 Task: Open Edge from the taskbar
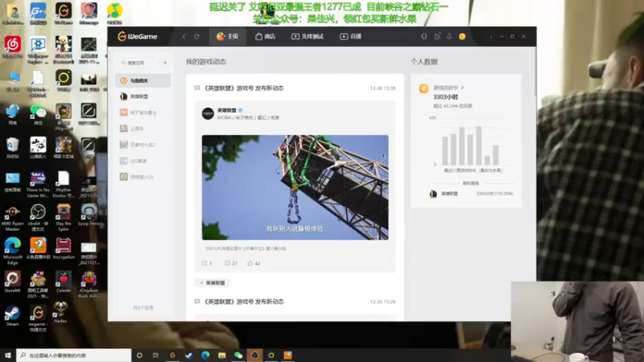pos(205,355)
